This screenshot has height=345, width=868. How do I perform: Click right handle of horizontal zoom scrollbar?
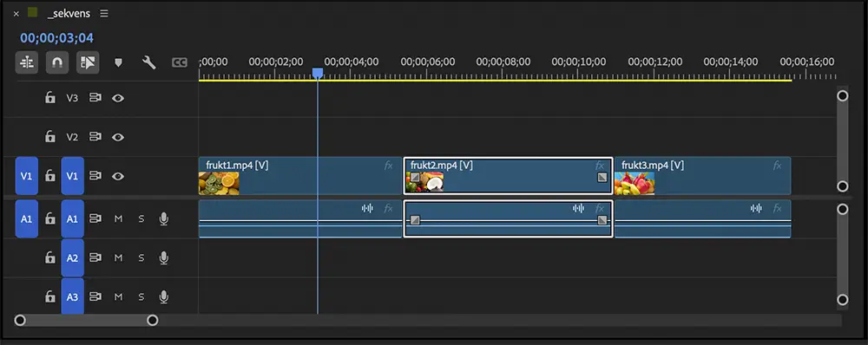click(x=152, y=320)
